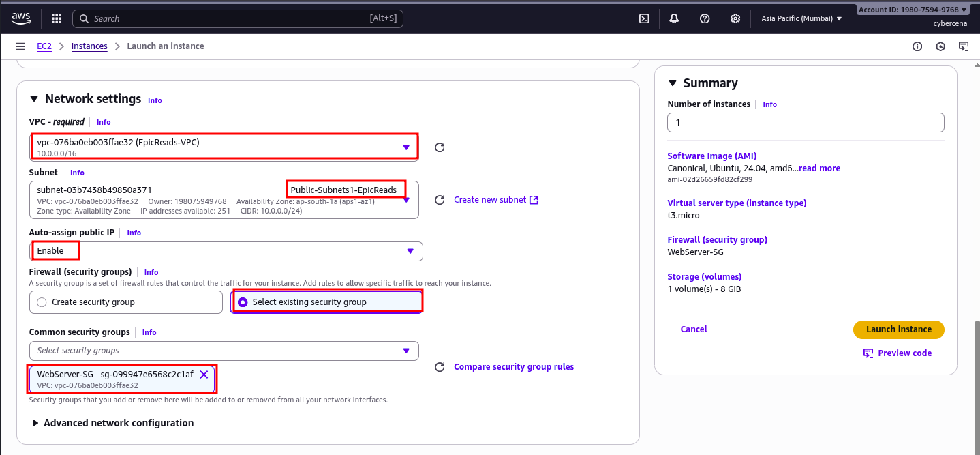This screenshot has height=455, width=980.
Task: Go to EC2 breadcrumb
Action: point(44,46)
